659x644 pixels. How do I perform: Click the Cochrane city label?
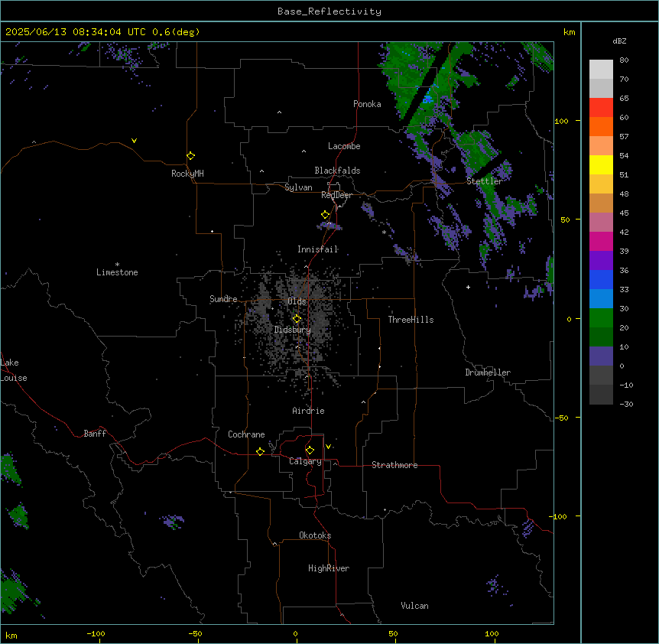pyautogui.click(x=246, y=434)
